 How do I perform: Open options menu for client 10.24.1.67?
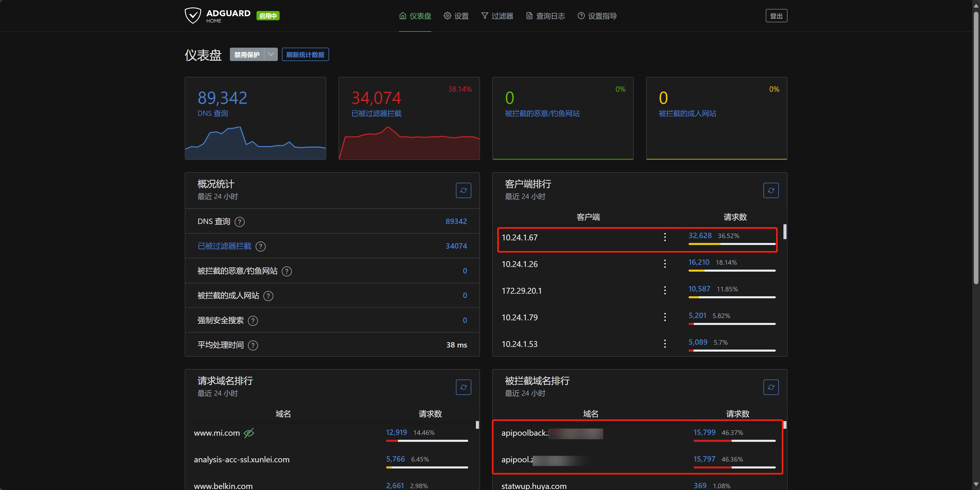[665, 237]
